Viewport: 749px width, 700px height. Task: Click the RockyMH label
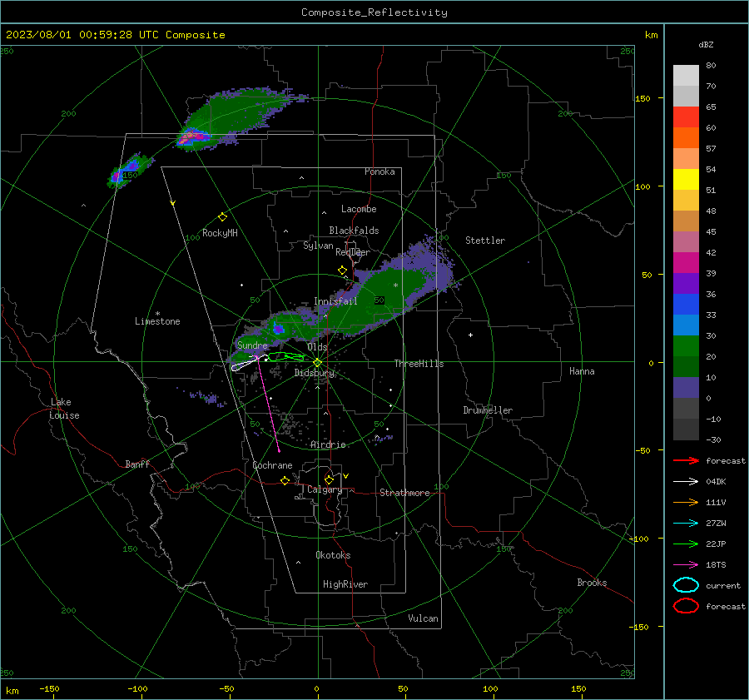220,233
